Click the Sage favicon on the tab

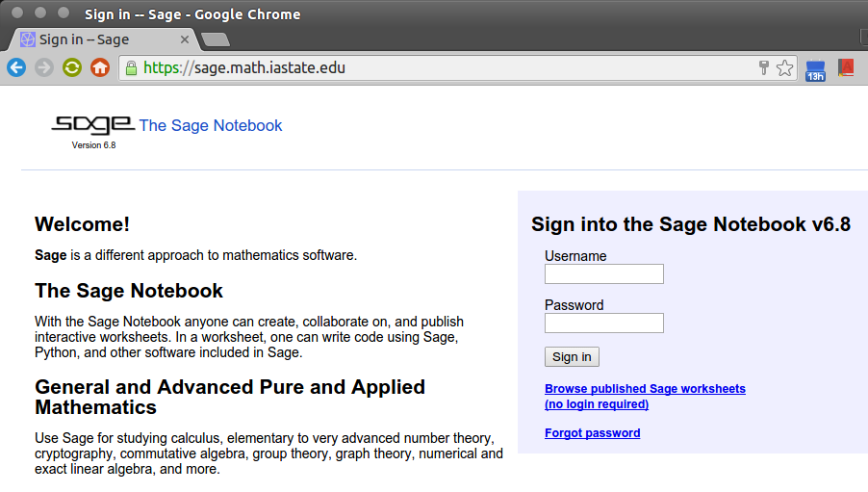pyautogui.click(x=28, y=39)
